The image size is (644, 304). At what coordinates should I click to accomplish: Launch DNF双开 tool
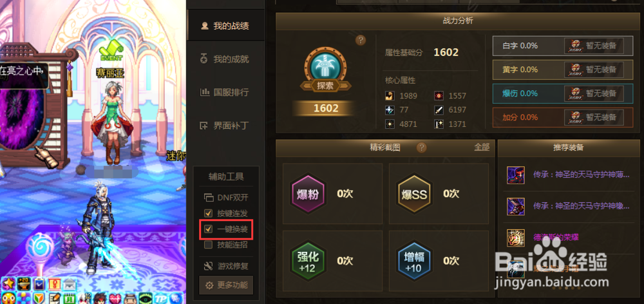(226, 198)
